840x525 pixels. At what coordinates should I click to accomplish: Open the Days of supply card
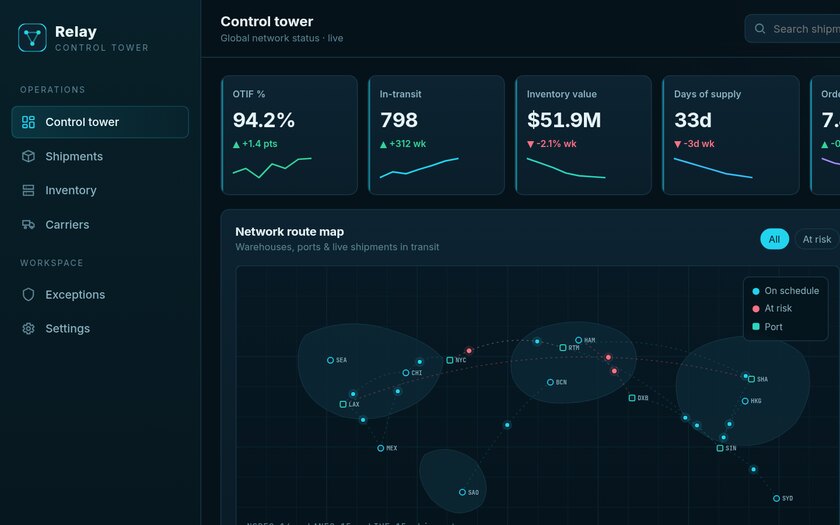(731, 135)
